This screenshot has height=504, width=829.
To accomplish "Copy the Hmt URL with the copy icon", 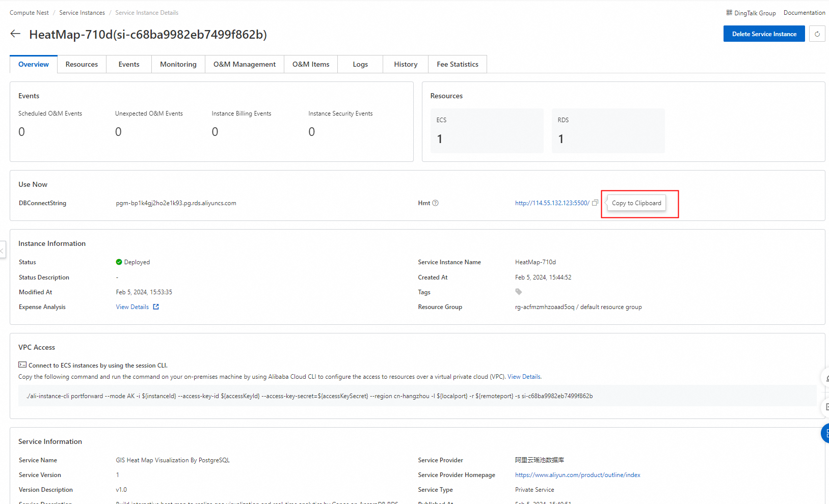I will pos(595,203).
